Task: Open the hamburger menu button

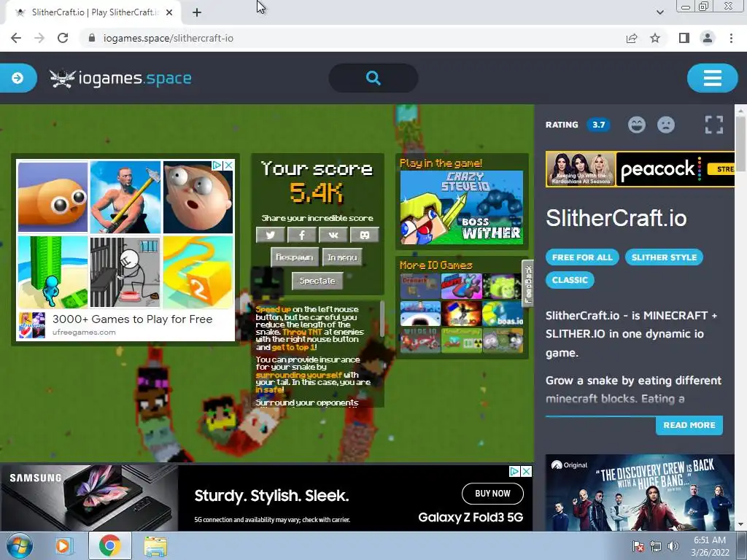Action: [x=713, y=78]
